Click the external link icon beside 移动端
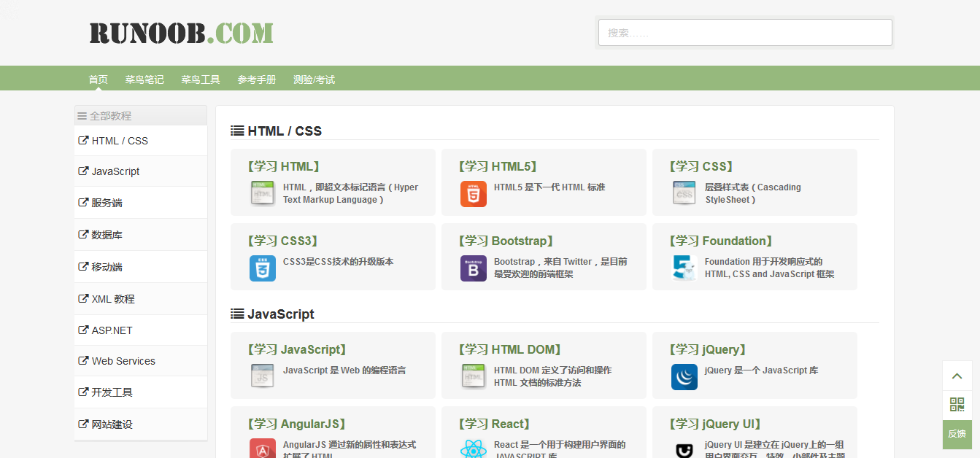Screen dimensions: 980x458 pos(83,267)
